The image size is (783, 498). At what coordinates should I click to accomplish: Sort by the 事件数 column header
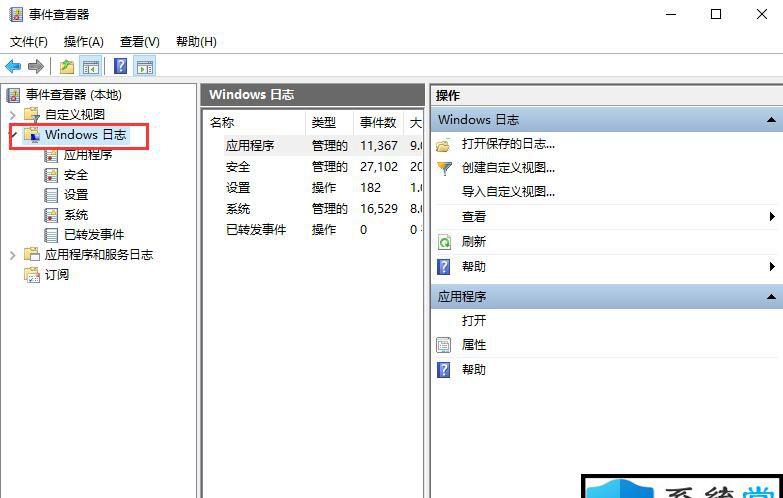[379, 122]
